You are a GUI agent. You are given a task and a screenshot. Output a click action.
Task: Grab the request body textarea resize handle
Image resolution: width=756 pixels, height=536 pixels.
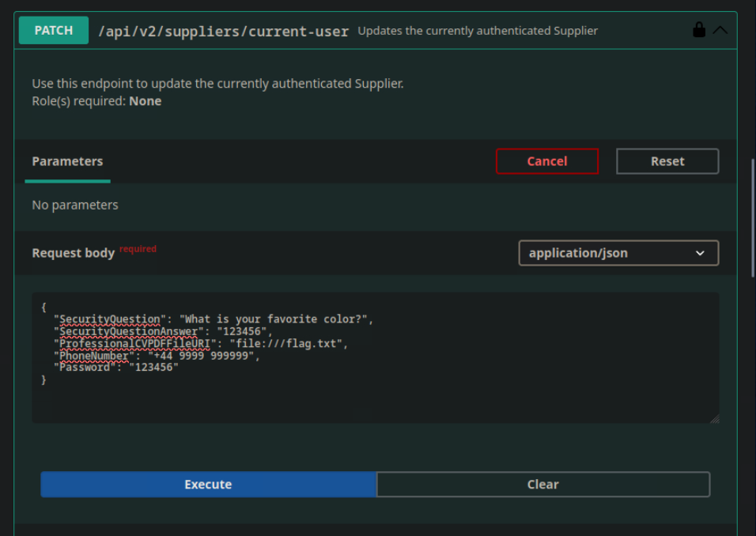coord(715,418)
